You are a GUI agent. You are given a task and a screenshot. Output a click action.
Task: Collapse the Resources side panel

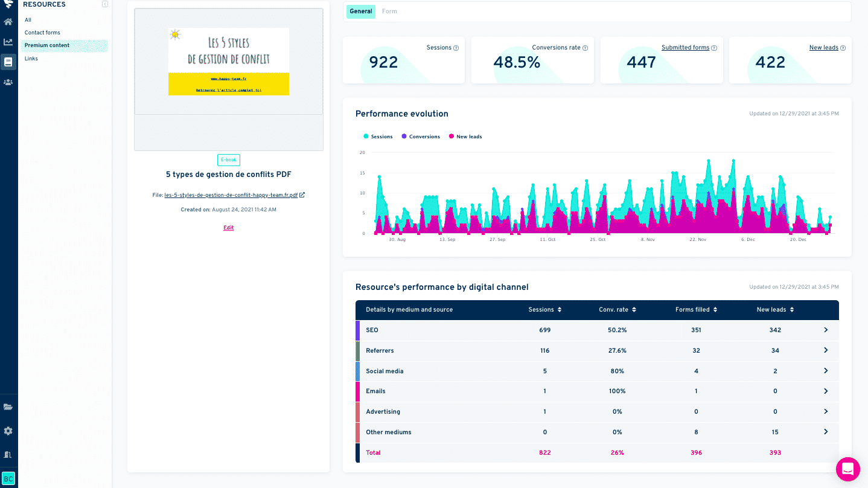click(x=105, y=4)
